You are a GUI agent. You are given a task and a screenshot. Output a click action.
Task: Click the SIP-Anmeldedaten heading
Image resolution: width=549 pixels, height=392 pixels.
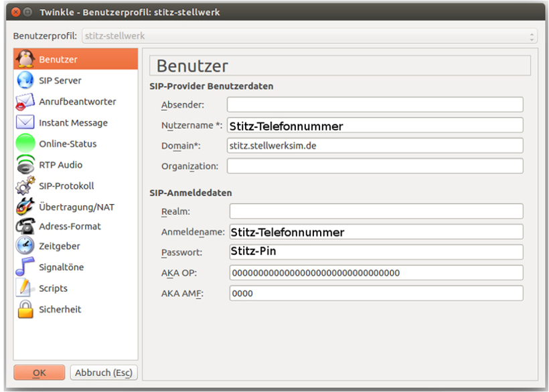coord(190,193)
